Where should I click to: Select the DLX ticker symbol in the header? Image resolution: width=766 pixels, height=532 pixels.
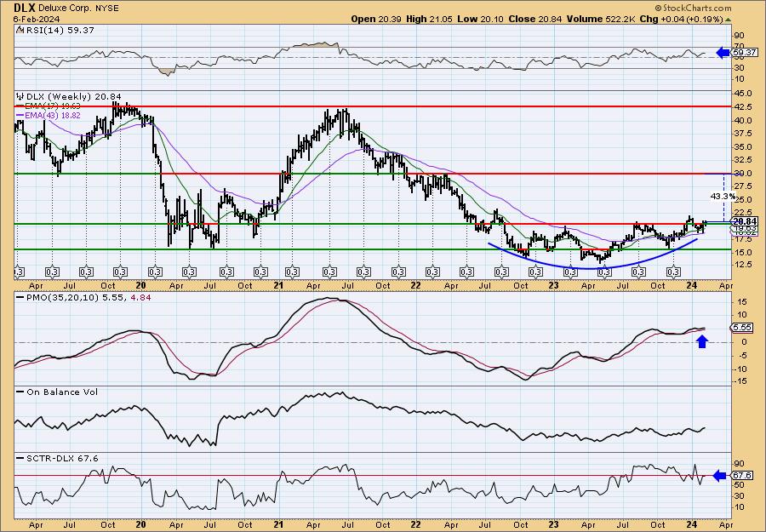click(24, 8)
